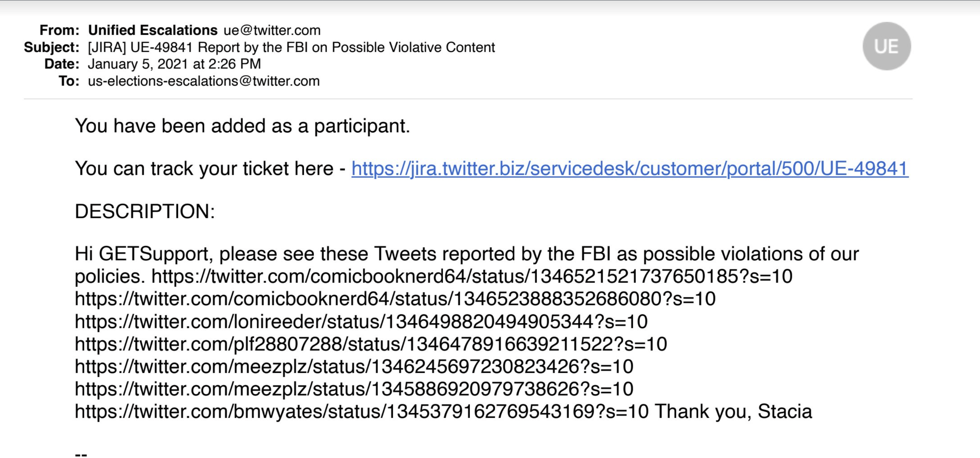Click the Unified Escalations sender name
The width and height of the screenshot is (980, 458).
click(153, 30)
